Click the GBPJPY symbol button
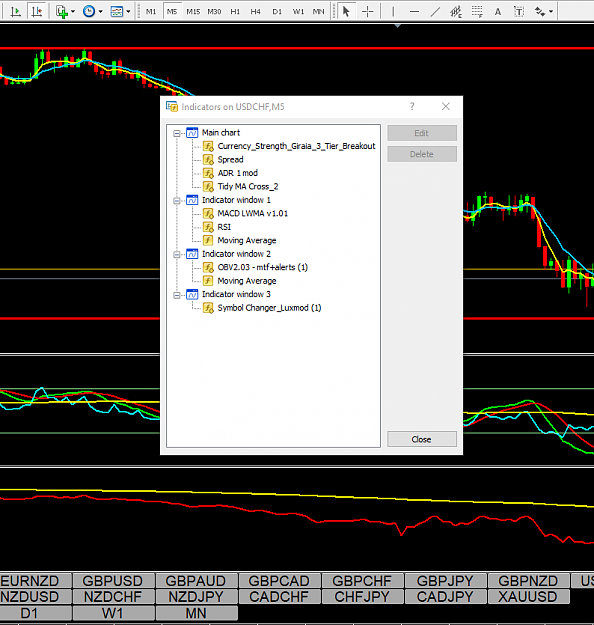 pos(445,581)
